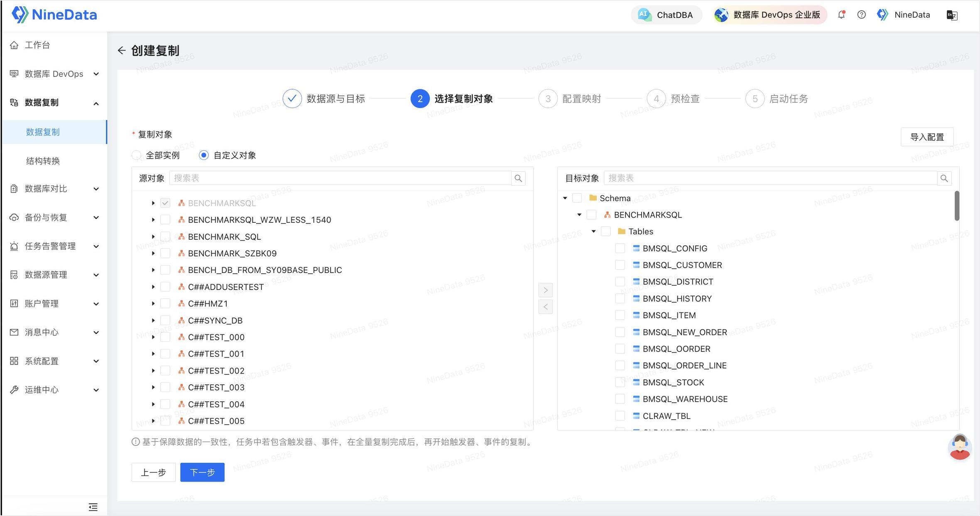The image size is (980, 516).
Task: Check the C##ADDUSERTEST checkbox
Action: point(165,287)
